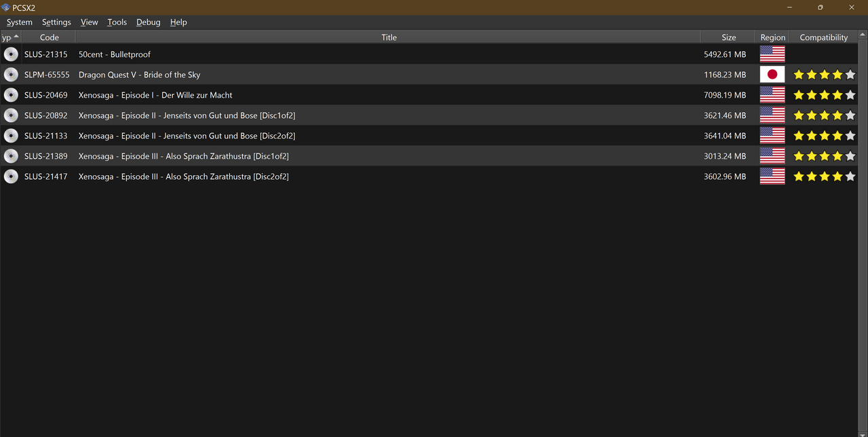Click the size value 5492.61 MB

coord(725,54)
